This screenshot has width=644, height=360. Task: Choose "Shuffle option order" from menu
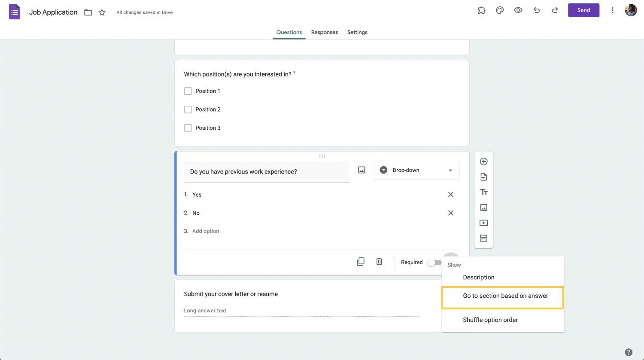pyautogui.click(x=490, y=320)
